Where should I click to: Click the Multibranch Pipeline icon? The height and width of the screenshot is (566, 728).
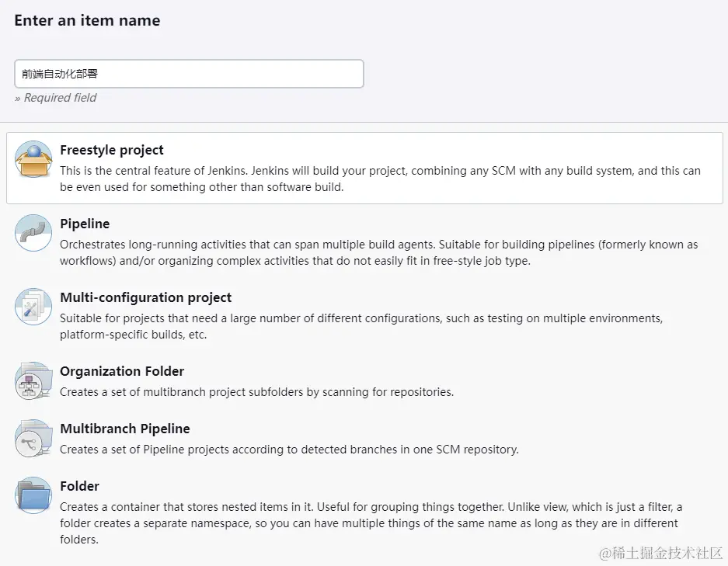pyautogui.click(x=33, y=438)
